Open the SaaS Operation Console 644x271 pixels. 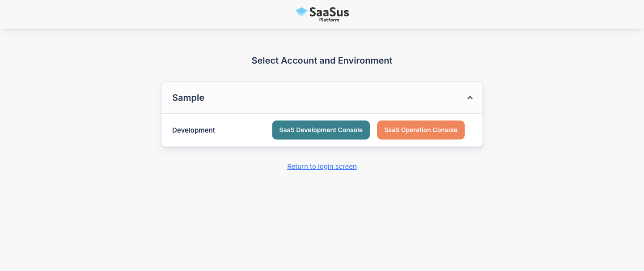coord(420,130)
